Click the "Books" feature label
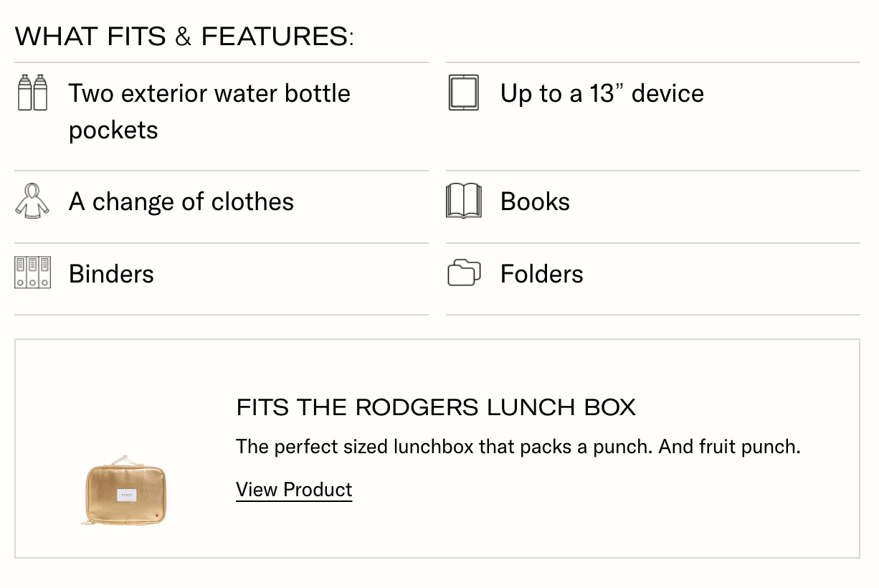Screen dimensions: 879x588 (x=535, y=201)
